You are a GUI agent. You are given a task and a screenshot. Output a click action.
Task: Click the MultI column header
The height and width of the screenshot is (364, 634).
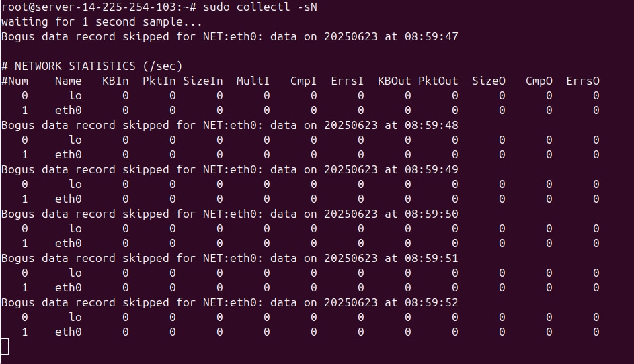click(x=253, y=81)
